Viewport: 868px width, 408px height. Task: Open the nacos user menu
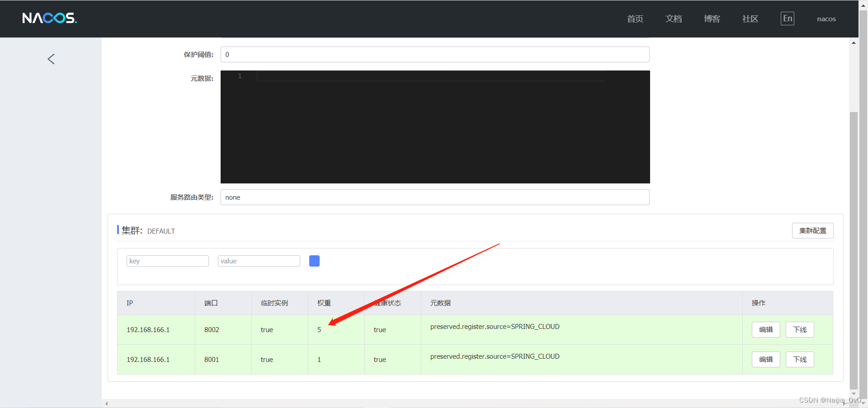(x=826, y=19)
